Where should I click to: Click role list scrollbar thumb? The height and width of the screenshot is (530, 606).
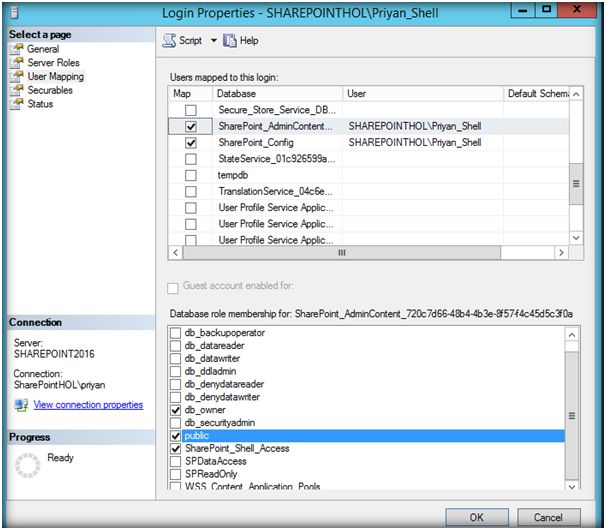pos(572,416)
